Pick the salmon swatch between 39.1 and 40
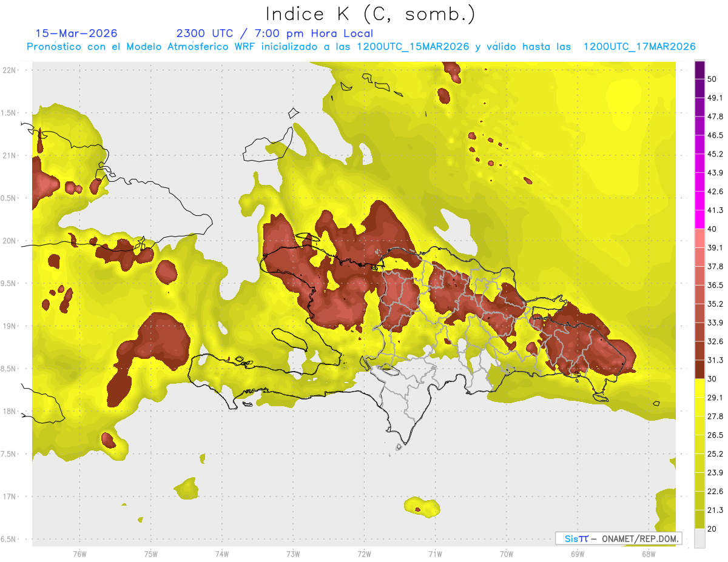 pyautogui.click(x=699, y=238)
